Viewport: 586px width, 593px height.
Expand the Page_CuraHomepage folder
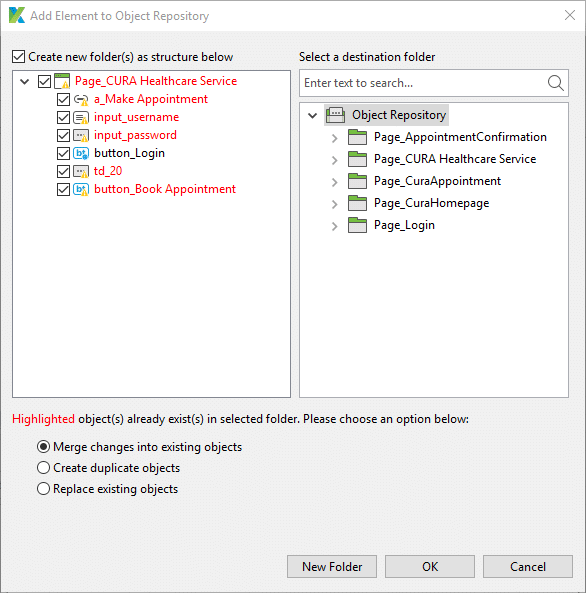[334, 204]
